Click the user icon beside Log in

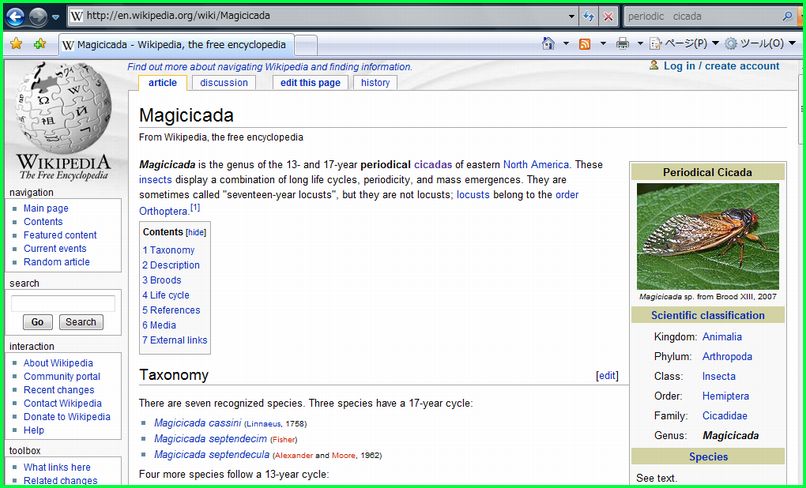click(x=654, y=65)
